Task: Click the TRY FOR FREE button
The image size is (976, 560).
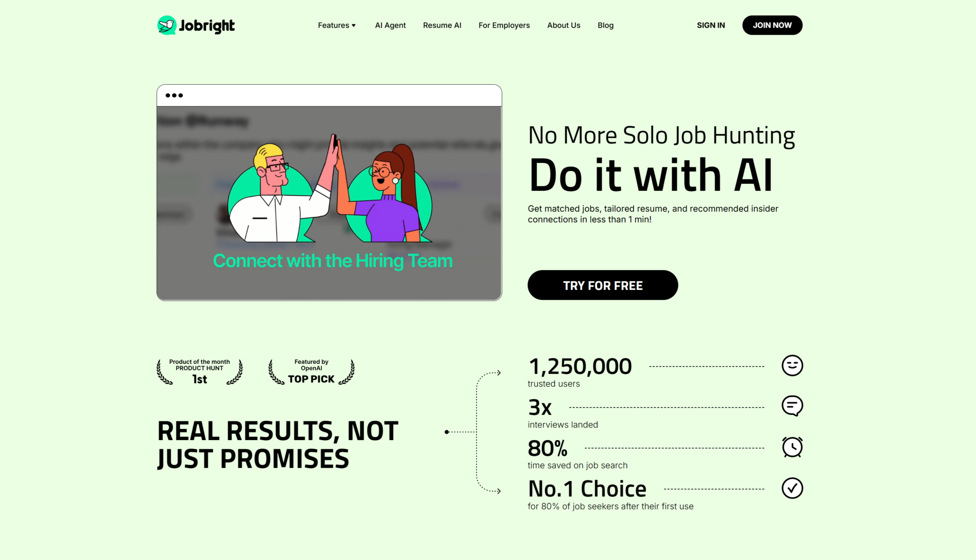Action: 602,285
